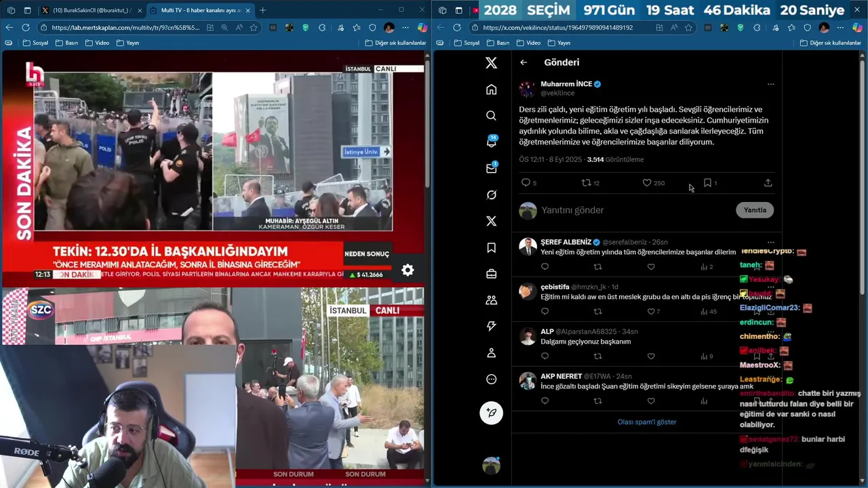The image size is (868, 488).
Task: Reload the x.com browser page
Action: tap(457, 28)
